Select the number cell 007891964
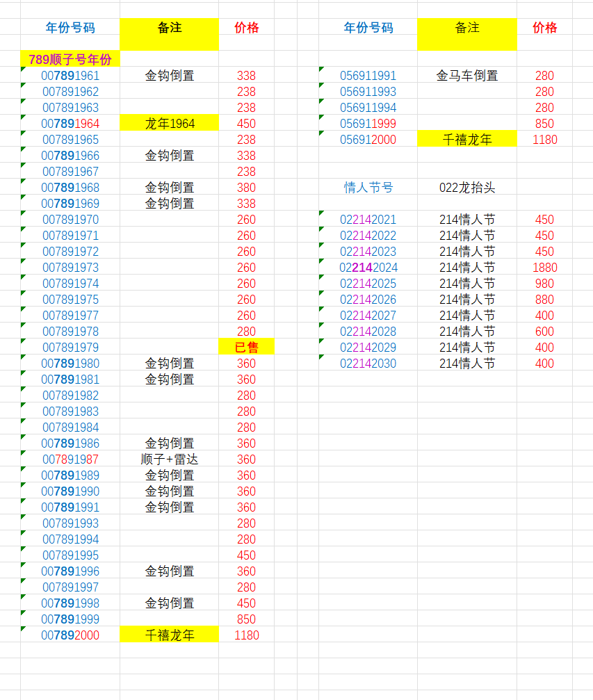 click(x=70, y=124)
